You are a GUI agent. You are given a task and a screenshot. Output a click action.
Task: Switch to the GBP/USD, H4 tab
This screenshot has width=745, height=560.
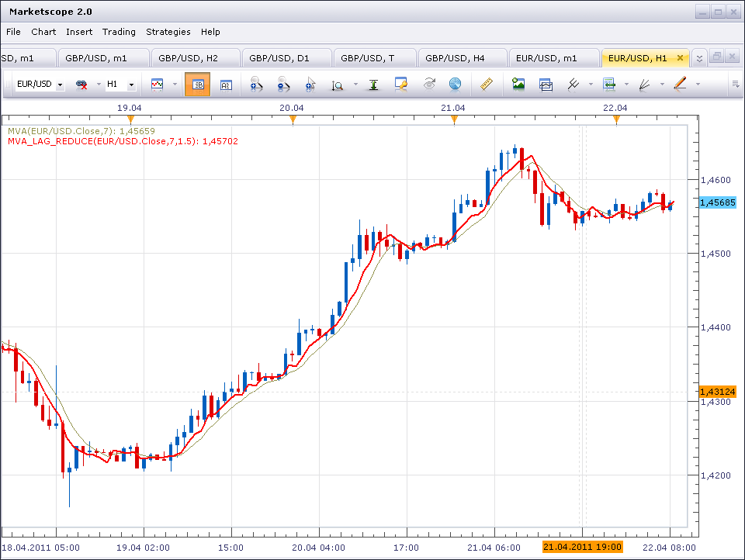coord(455,58)
